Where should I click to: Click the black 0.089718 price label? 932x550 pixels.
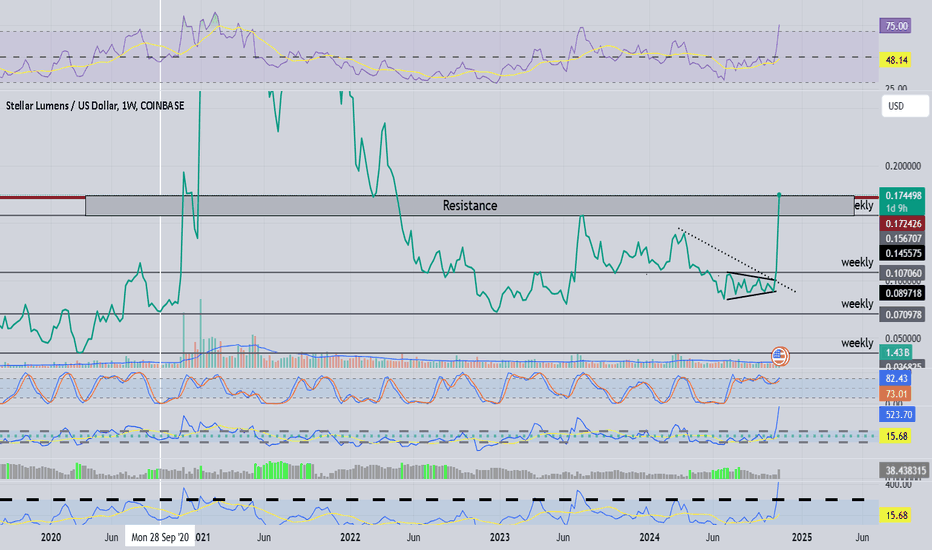click(902, 293)
